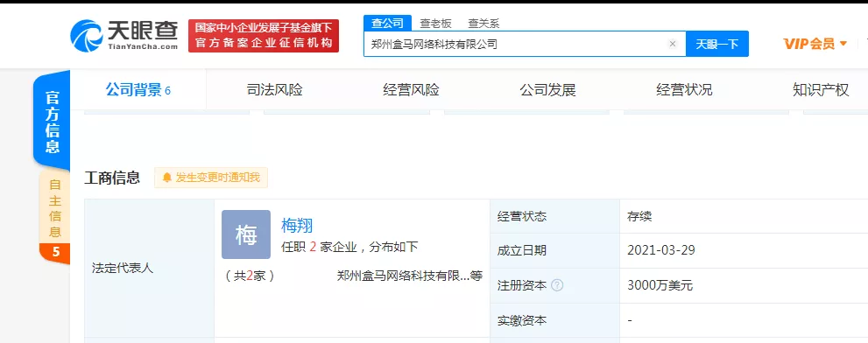
Task: Open the 公司发展 tab
Action: [x=547, y=89]
